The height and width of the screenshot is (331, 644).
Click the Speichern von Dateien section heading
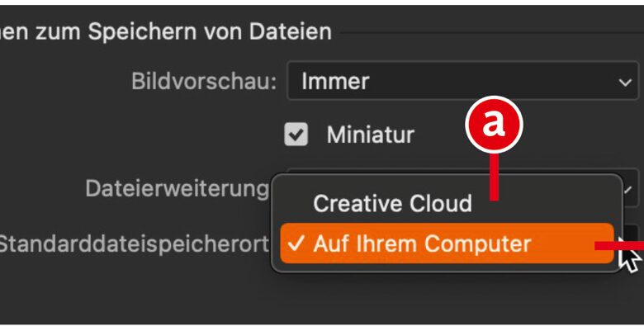tap(165, 32)
